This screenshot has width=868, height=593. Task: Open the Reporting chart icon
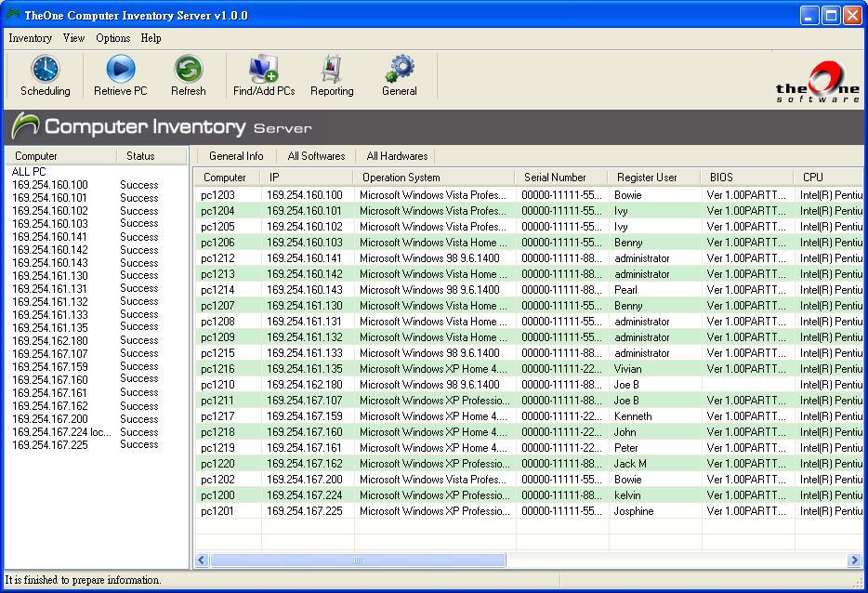[332, 69]
